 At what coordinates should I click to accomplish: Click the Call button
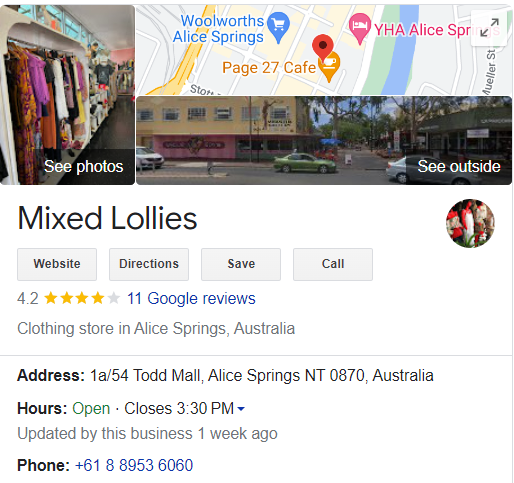click(x=333, y=264)
